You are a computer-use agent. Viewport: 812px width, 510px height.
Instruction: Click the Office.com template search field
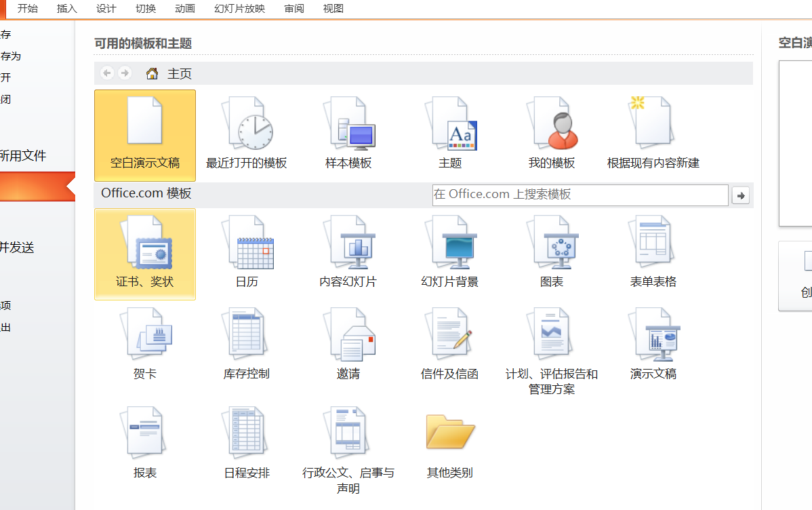(x=580, y=195)
